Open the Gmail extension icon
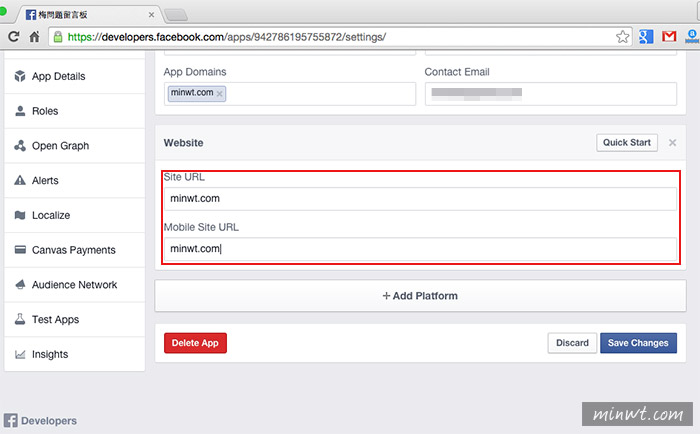 [x=669, y=37]
